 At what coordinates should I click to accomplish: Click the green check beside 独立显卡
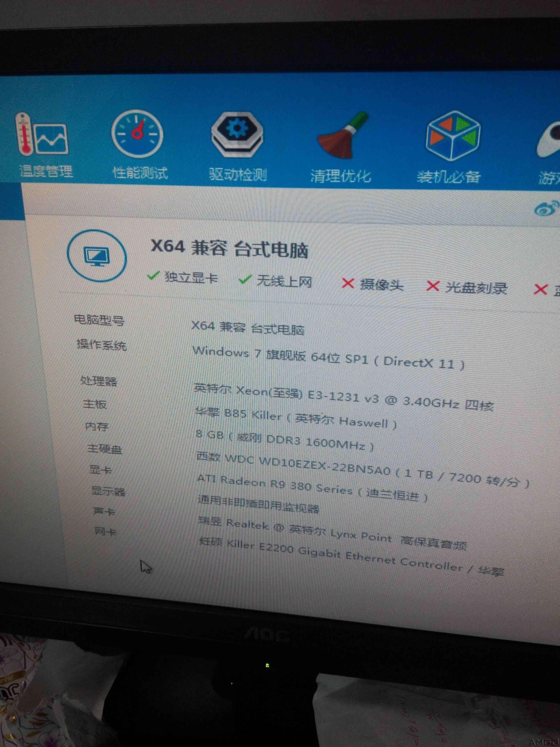(x=153, y=276)
